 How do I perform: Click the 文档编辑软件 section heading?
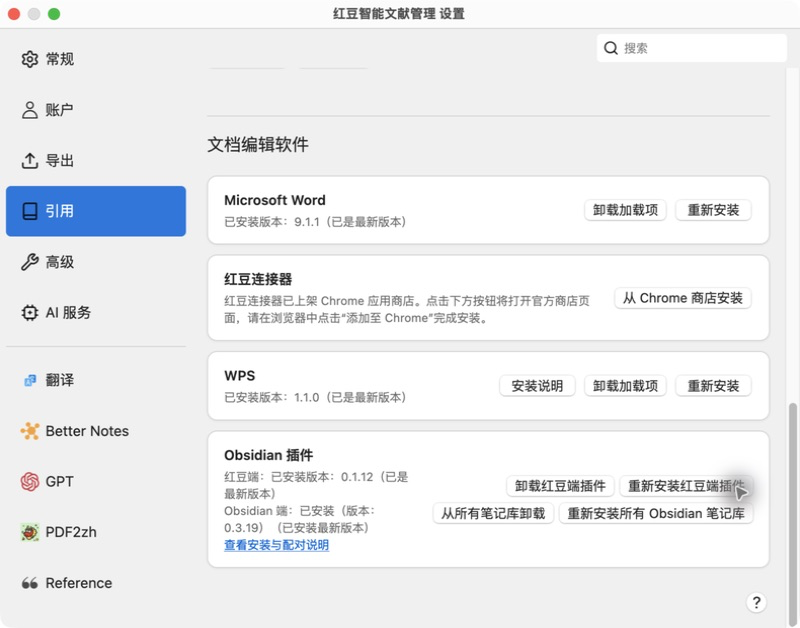coord(258,144)
